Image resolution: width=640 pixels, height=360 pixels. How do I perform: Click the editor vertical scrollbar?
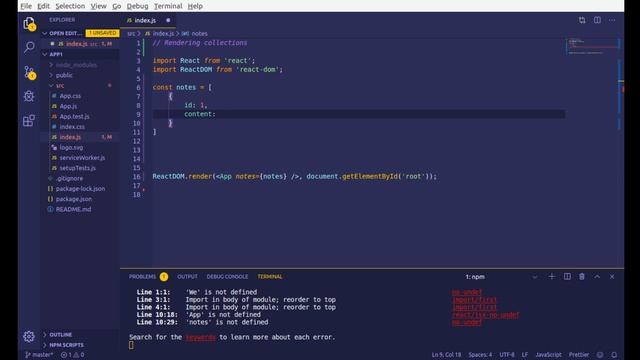click(x=620, y=153)
